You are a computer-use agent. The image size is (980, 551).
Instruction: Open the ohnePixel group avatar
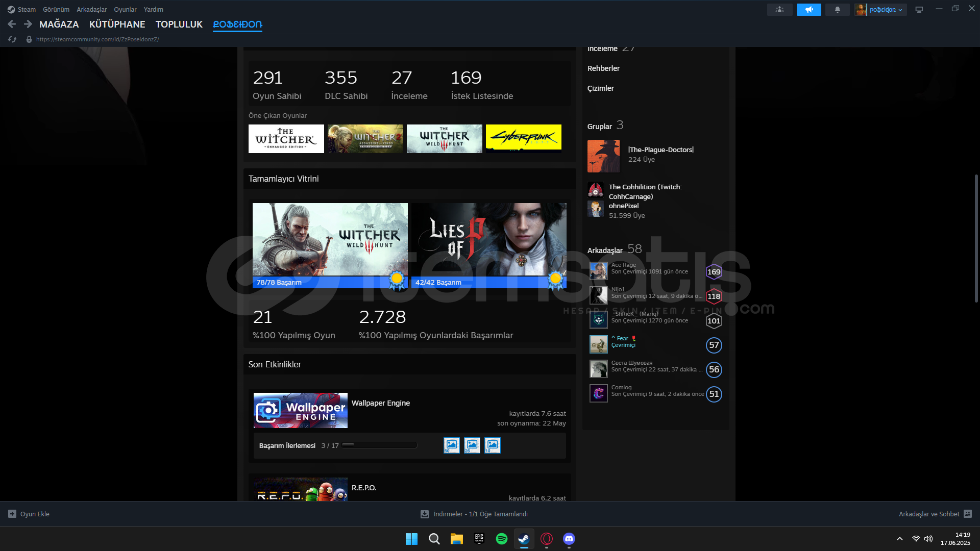(596, 209)
